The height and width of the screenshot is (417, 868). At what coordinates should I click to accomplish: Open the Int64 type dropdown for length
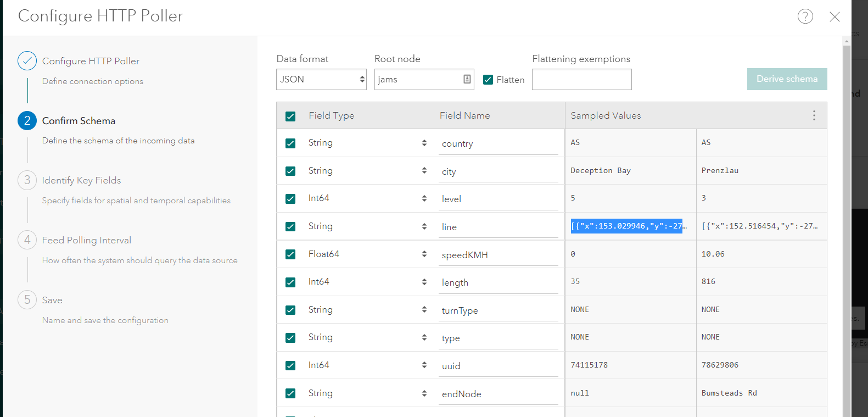[x=367, y=282]
